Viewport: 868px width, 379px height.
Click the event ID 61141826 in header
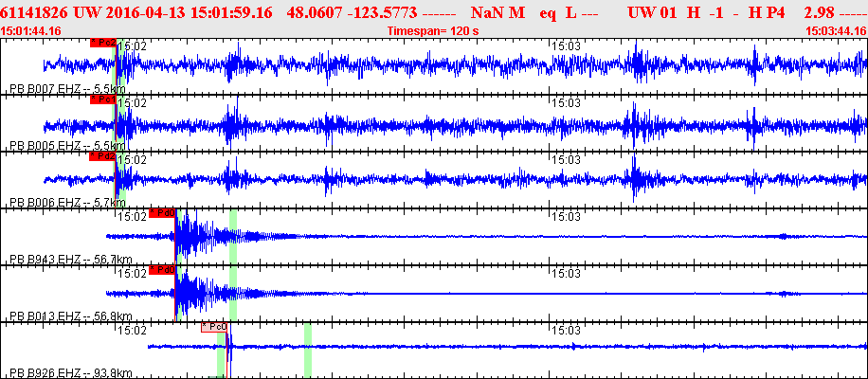click(35, 12)
